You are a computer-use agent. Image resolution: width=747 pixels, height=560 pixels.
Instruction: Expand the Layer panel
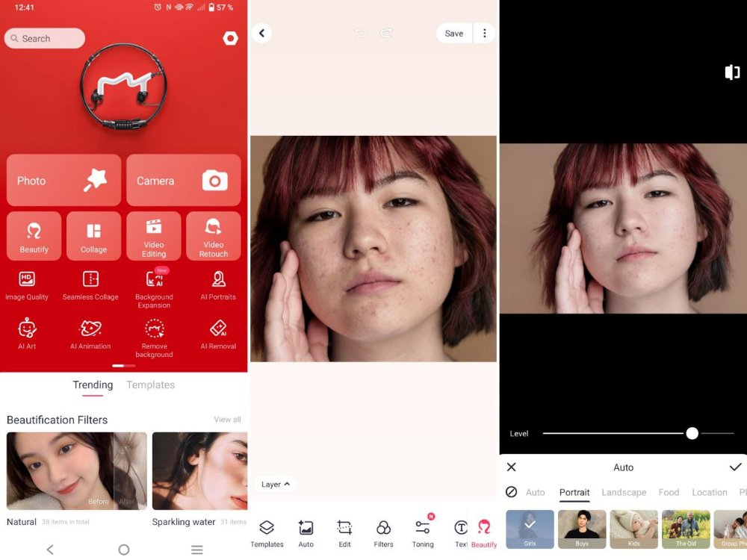pyautogui.click(x=275, y=484)
